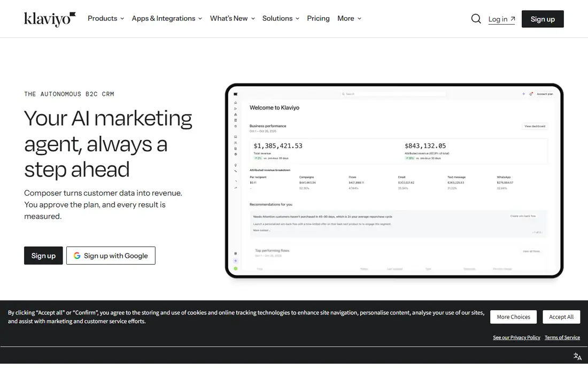Click the green status circle in dashboard preview
The height and width of the screenshot is (368, 588).
236,269
